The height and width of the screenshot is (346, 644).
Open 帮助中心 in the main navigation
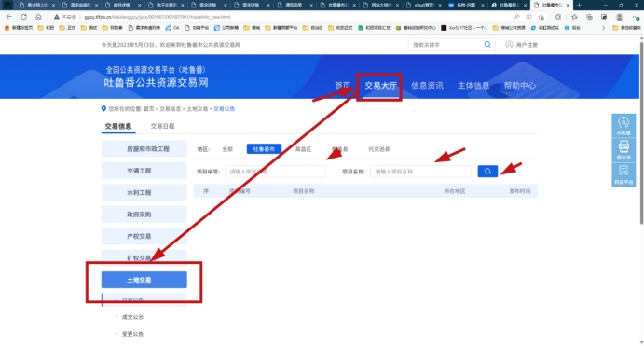520,85
